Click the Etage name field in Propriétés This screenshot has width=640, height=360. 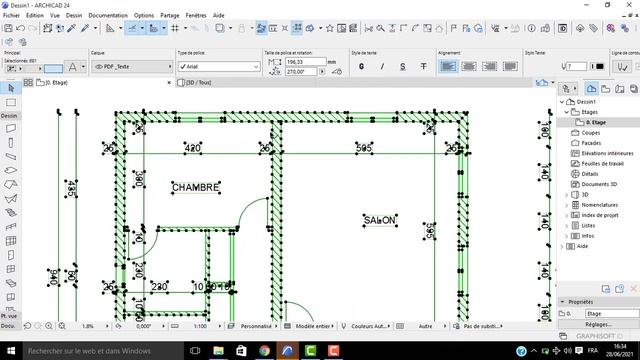pos(612,313)
